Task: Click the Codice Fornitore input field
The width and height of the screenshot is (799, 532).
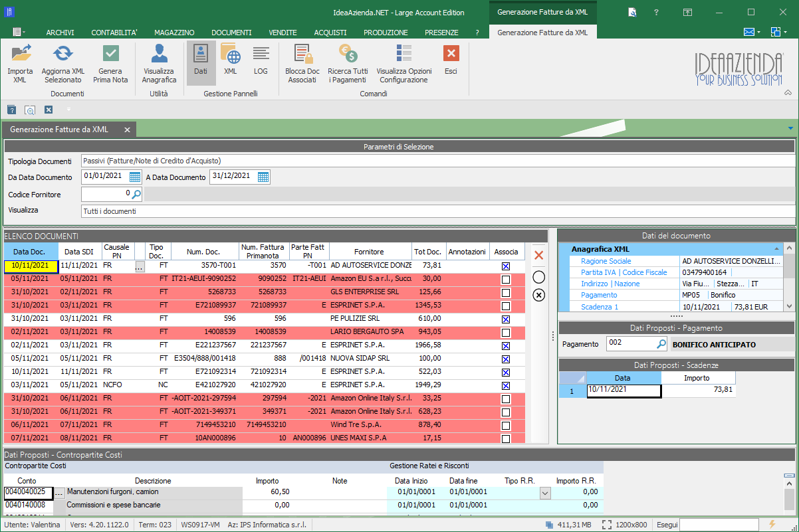Action: click(106, 194)
